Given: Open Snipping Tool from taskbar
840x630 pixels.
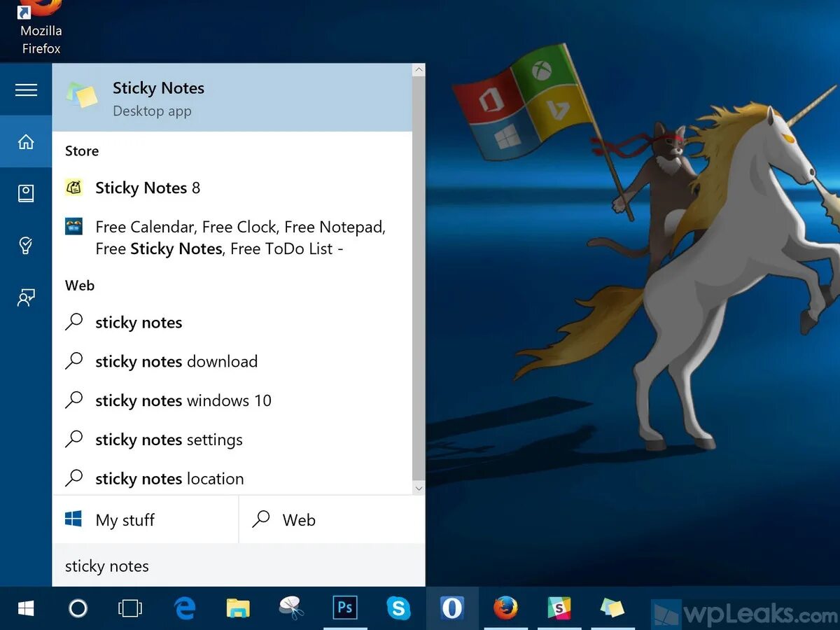Looking at the screenshot, I should pyautogui.click(x=291, y=608).
